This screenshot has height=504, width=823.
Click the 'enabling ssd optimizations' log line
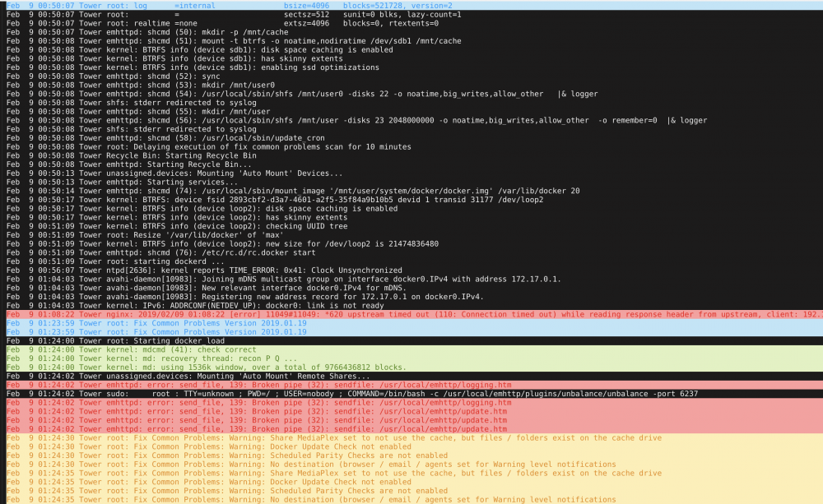tap(193, 67)
